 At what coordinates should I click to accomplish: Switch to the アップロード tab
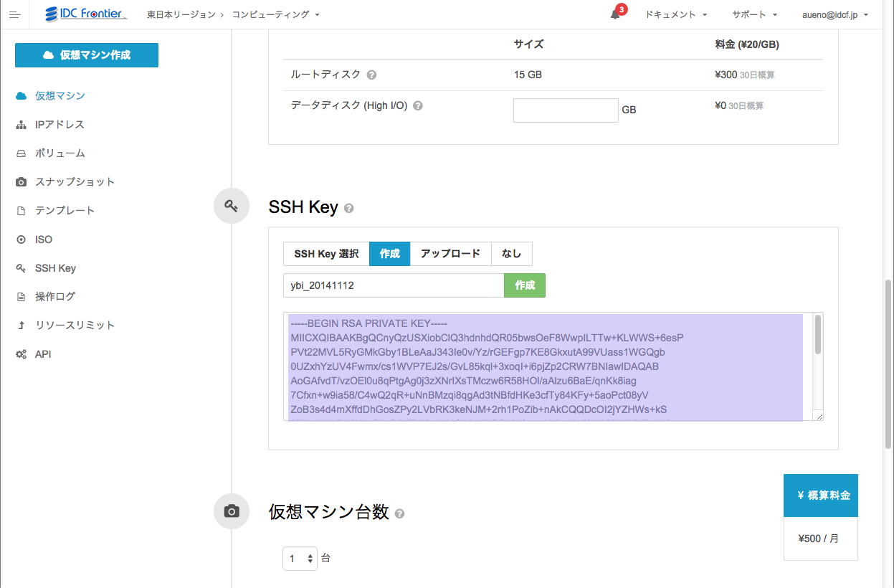click(x=450, y=254)
